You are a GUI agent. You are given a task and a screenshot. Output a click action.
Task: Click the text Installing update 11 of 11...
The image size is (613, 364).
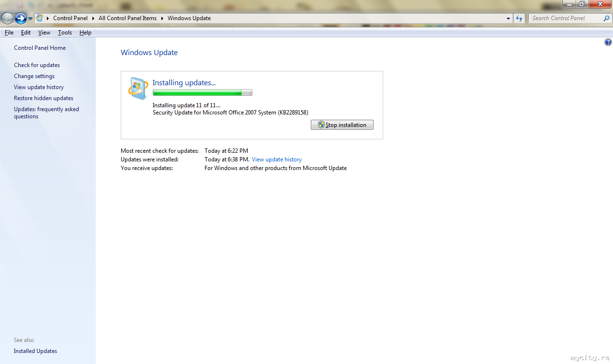[x=186, y=105]
